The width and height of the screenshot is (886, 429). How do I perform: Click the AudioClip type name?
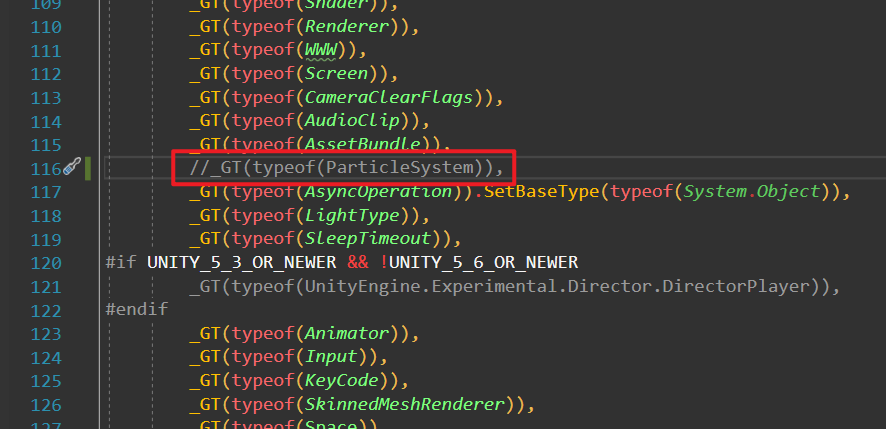pyautogui.click(x=353, y=121)
